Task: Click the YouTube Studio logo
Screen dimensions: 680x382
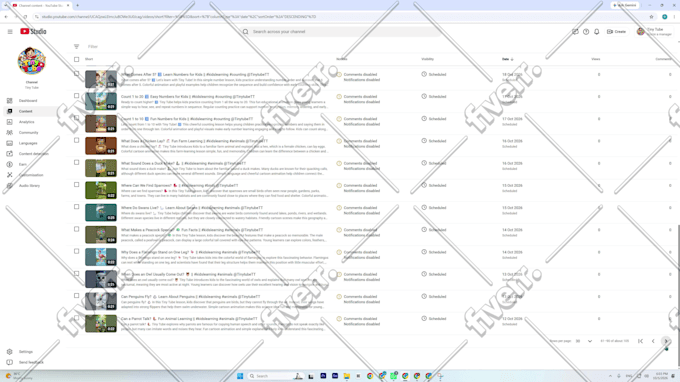Action: 33,31
